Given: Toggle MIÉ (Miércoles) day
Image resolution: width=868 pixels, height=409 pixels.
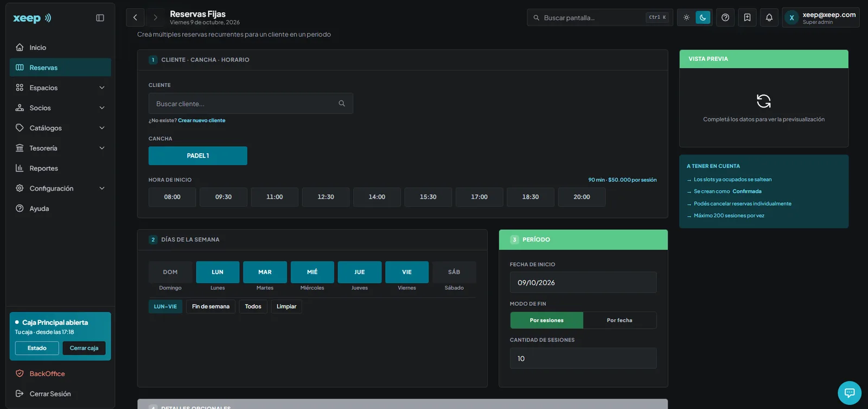Looking at the screenshot, I should [x=312, y=272].
